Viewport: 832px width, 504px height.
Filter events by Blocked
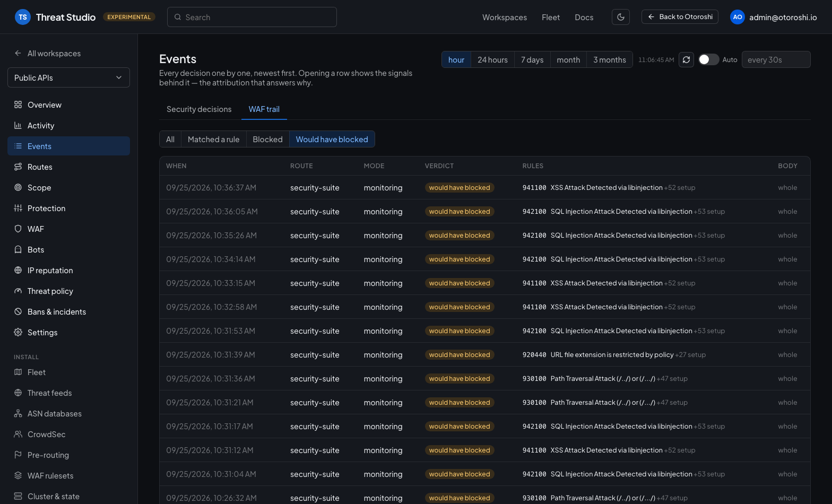pos(267,139)
